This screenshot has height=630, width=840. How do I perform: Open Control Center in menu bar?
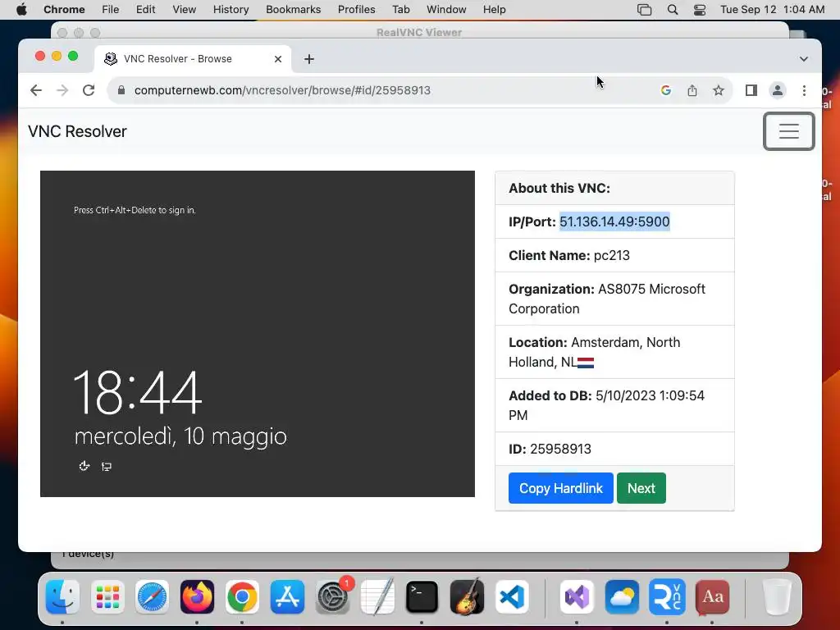pos(700,10)
